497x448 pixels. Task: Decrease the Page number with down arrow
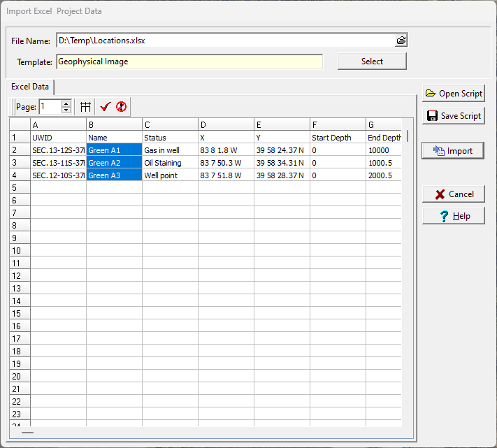(x=66, y=110)
